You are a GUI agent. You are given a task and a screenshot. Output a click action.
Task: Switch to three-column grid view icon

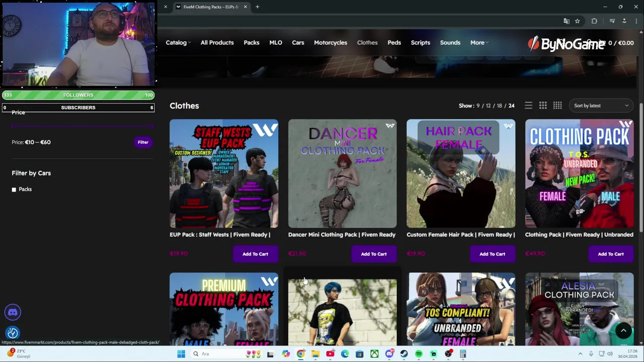543,106
